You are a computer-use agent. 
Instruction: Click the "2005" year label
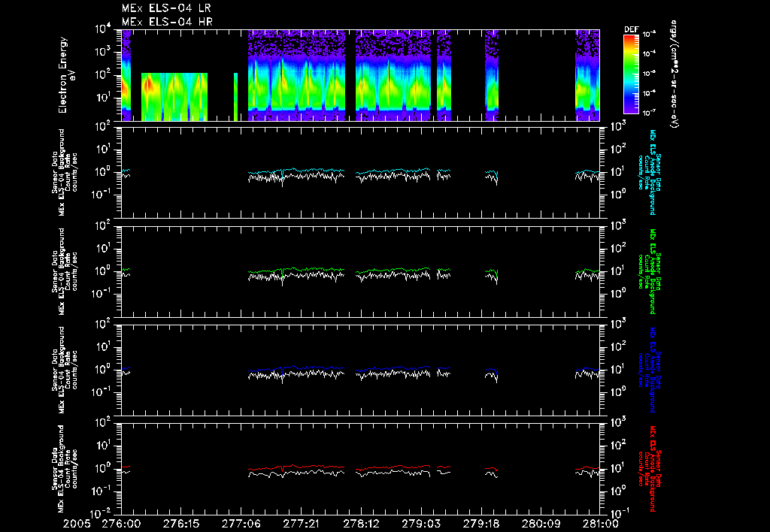[77, 524]
